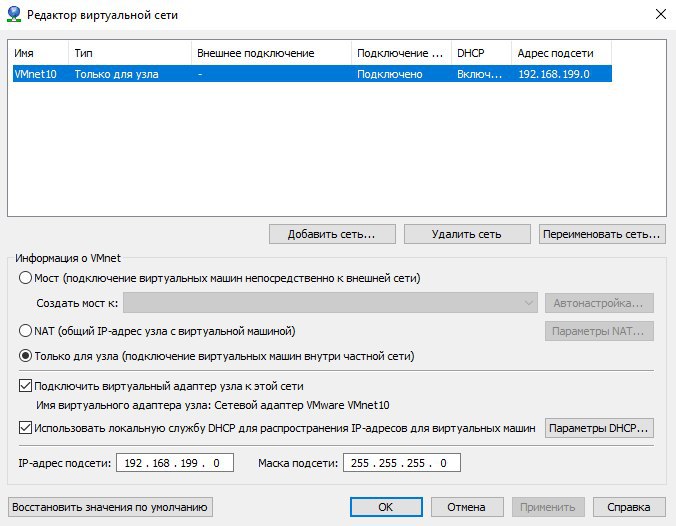Click the Автонастройка button
Viewport: 676px width, 526px height.
click(599, 303)
